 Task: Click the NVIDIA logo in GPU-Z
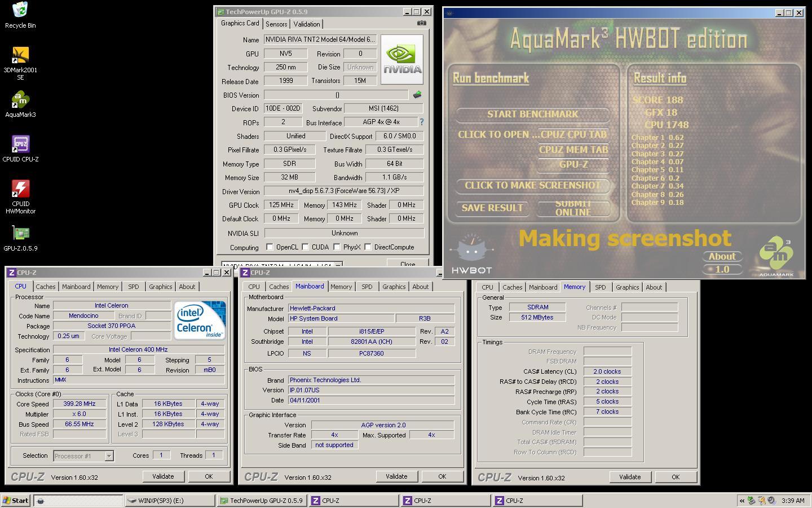point(402,59)
